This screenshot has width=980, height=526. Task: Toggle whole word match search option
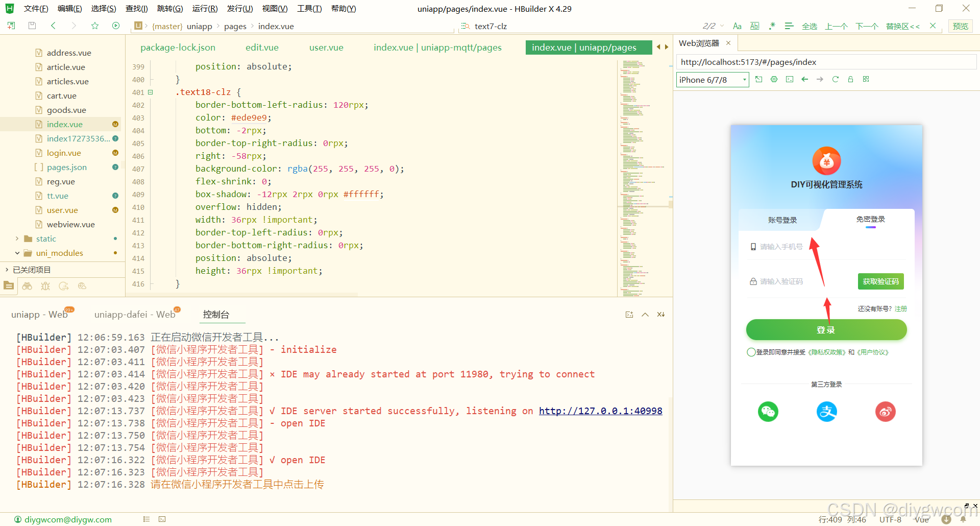755,26
